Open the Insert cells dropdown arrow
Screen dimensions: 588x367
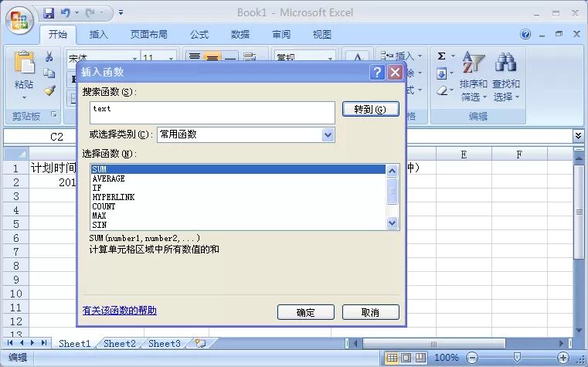click(420, 56)
